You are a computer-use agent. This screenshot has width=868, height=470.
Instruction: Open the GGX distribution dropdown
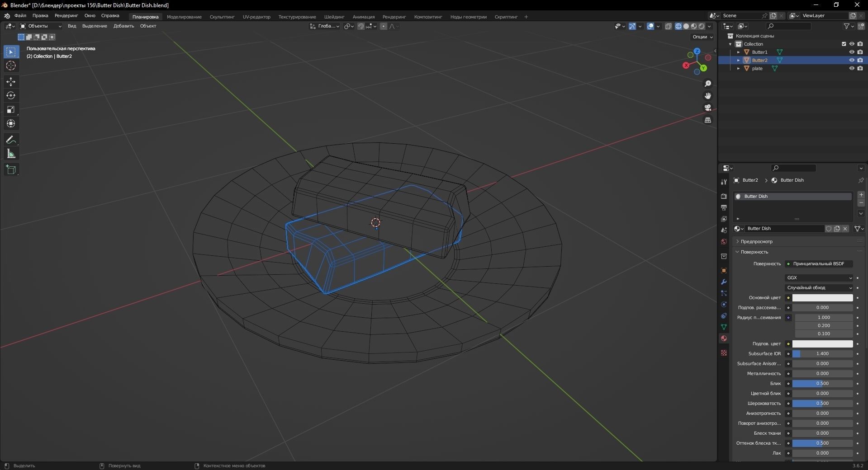[819, 278]
